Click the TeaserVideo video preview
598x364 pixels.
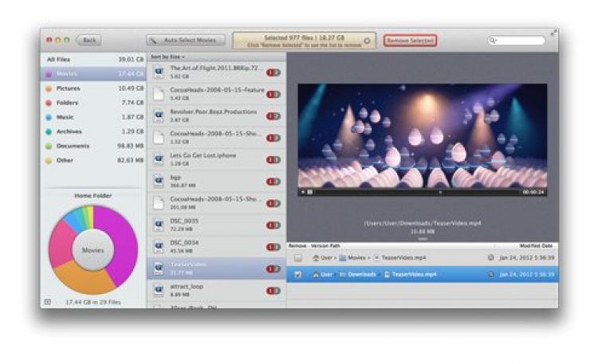(422, 140)
